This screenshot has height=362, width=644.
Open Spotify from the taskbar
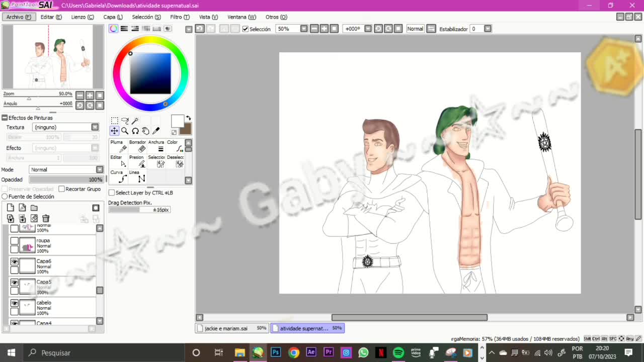click(x=398, y=352)
